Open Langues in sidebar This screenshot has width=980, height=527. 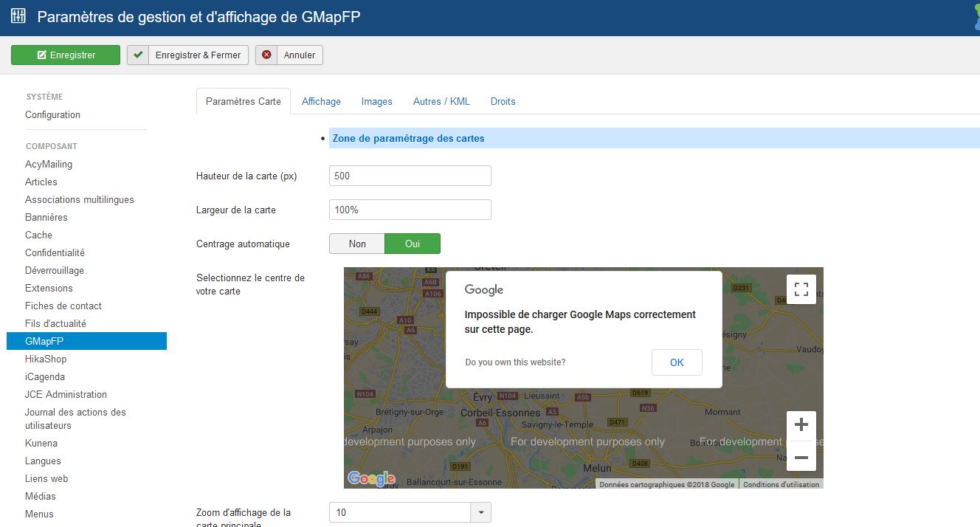point(43,461)
